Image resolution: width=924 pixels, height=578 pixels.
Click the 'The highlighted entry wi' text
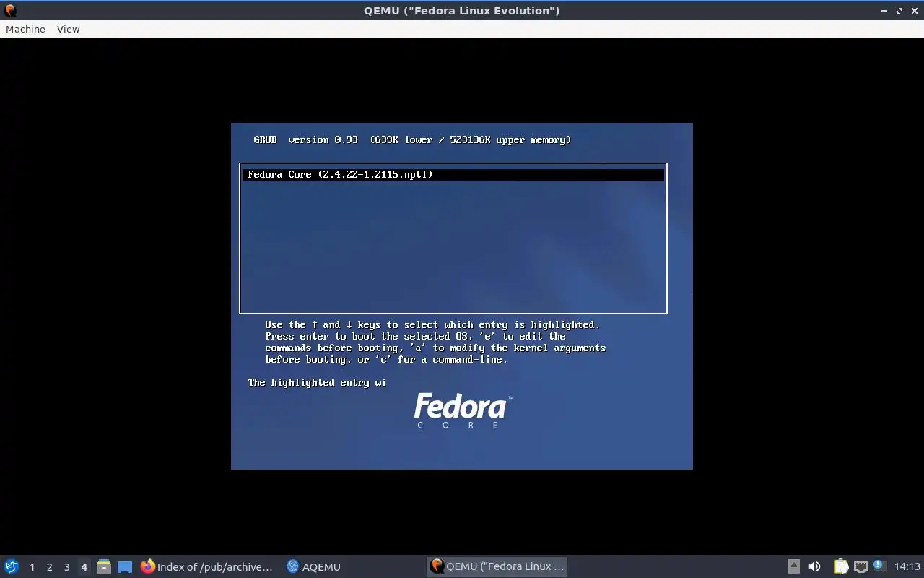coord(317,382)
